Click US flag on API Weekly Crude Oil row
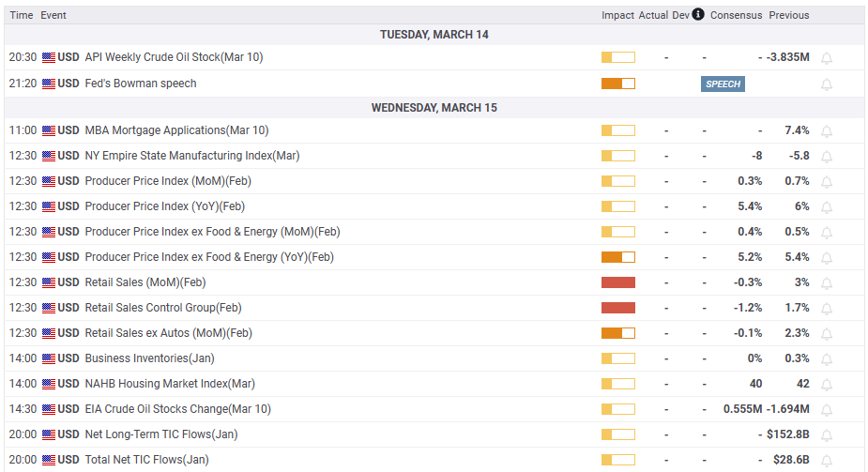Image resolution: width=868 pixels, height=472 pixels. 49,57
